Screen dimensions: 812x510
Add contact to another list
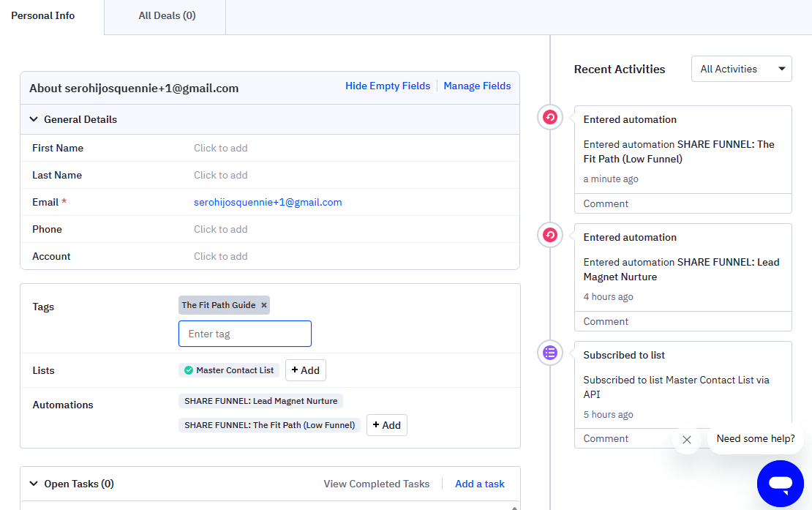click(x=305, y=370)
